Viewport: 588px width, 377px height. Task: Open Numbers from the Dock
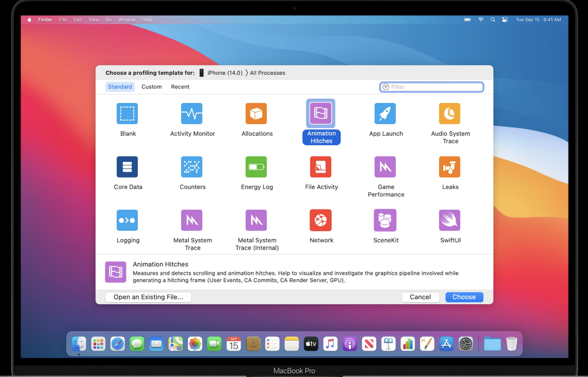click(407, 343)
